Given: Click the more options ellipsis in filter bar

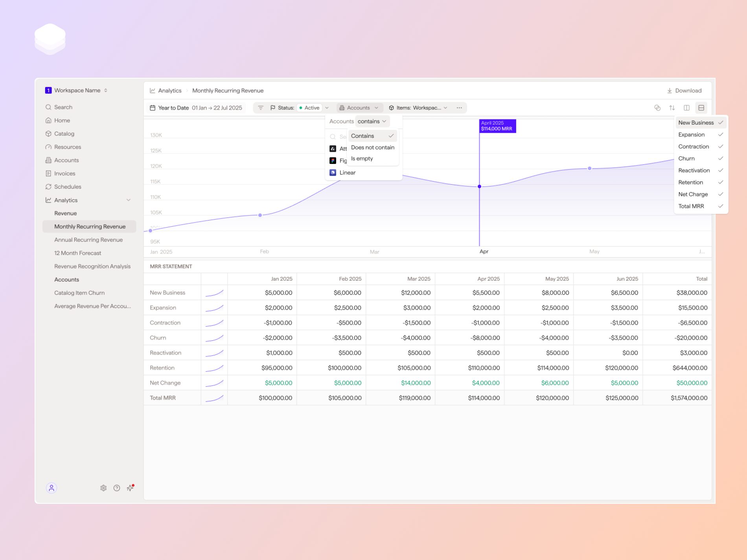Looking at the screenshot, I should (x=459, y=108).
